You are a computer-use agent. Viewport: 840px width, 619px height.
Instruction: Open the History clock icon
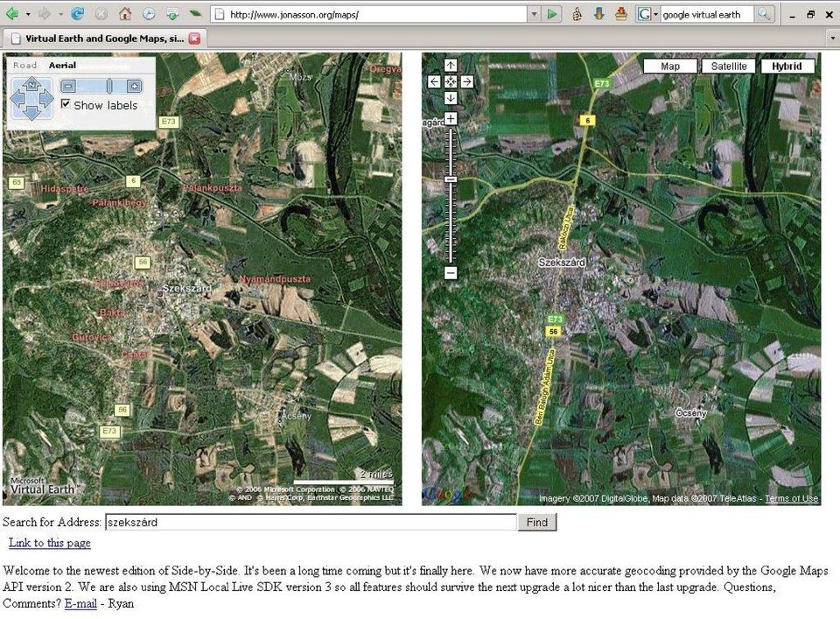[x=149, y=14]
